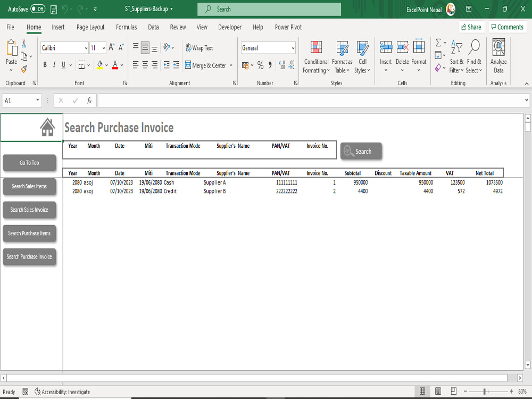This screenshot has width=532, height=399.
Task: Click Increase Decimal icon
Action: point(281,65)
